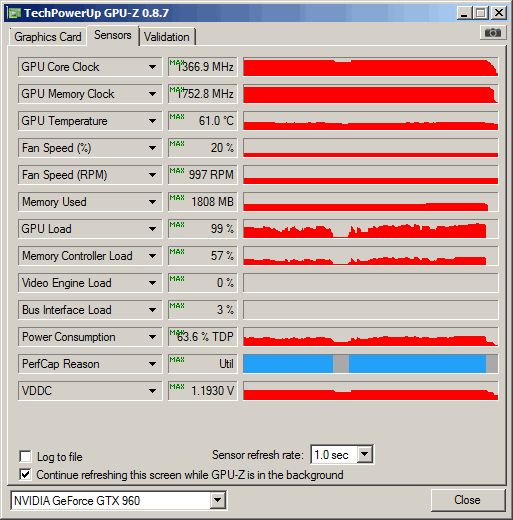Click the 57 % memory controller load value
Image resolution: width=513 pixels, height=520 pixels.
pyautogui.click(x=203, y=256)
